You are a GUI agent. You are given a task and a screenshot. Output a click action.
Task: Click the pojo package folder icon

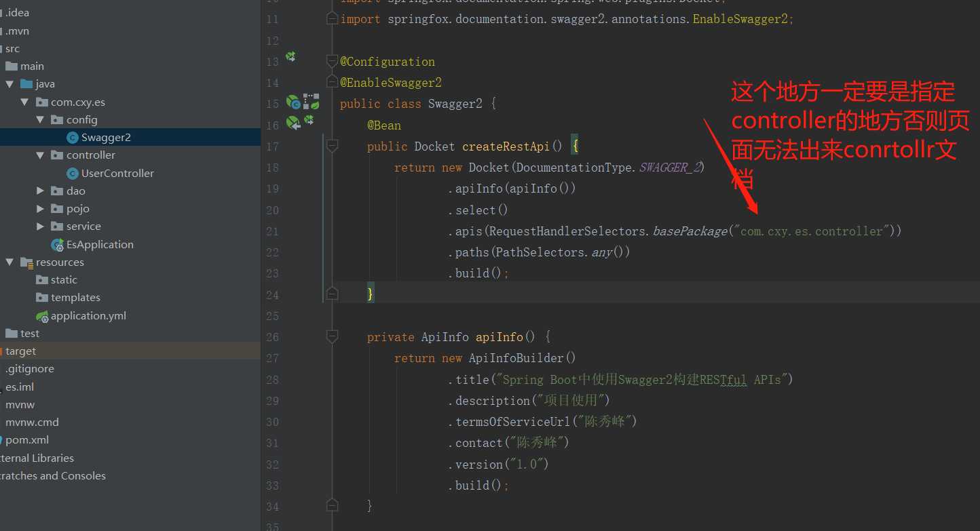[57, 208]
